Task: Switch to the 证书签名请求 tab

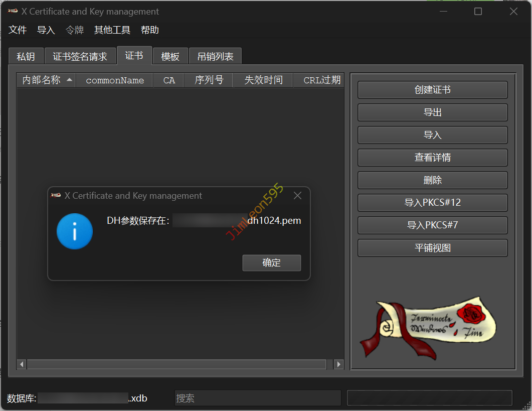Action: click(x=80, y=57)
